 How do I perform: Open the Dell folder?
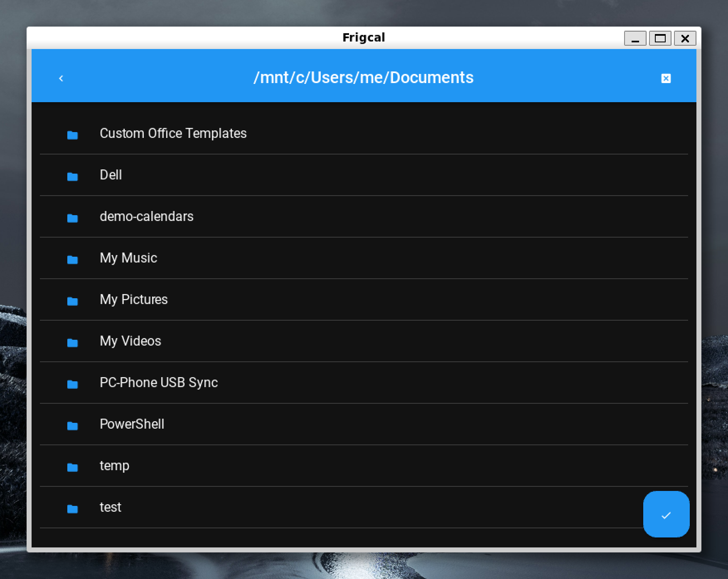coord(364,175)
